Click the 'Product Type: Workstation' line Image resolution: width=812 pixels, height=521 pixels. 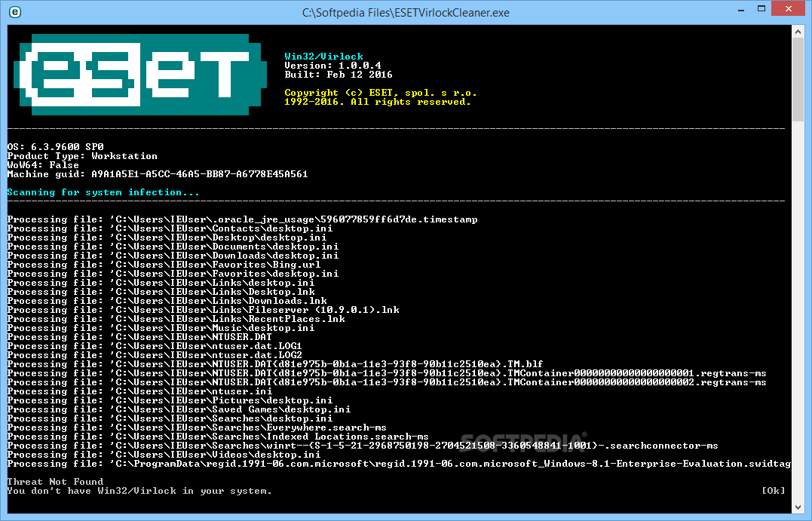click(82, 156)
